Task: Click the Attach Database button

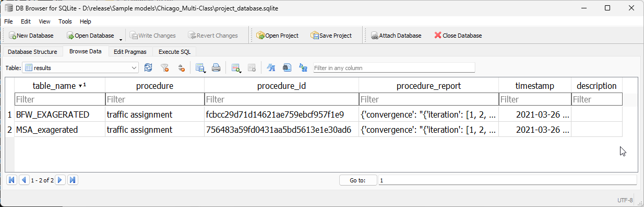Action: point(396,36)
